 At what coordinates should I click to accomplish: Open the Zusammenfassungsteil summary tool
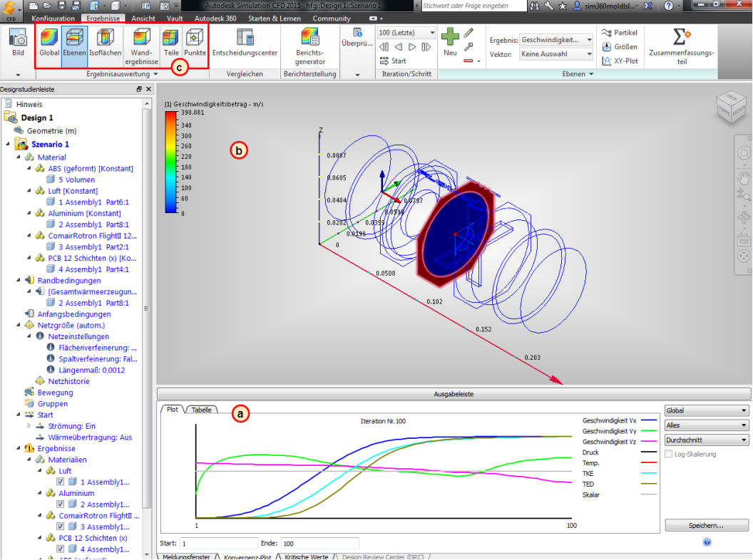point(682,46)
